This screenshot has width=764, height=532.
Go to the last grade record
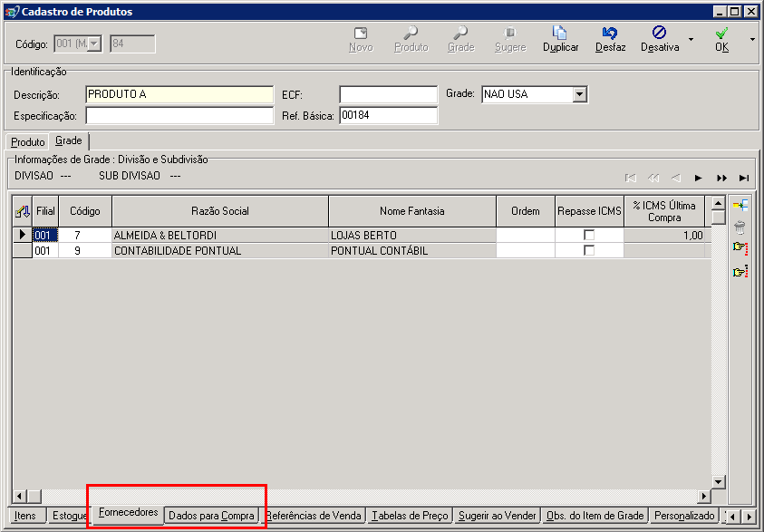(x=744, y=178)
